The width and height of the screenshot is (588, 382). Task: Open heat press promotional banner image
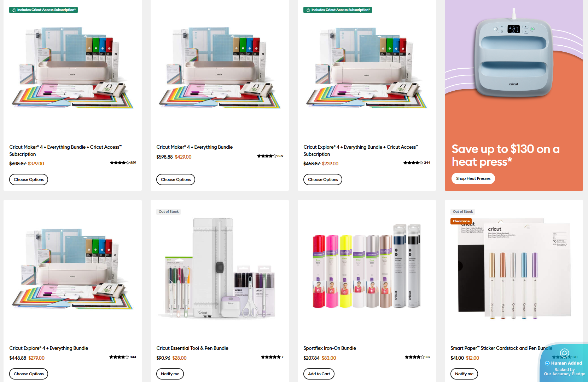(514, 95)
